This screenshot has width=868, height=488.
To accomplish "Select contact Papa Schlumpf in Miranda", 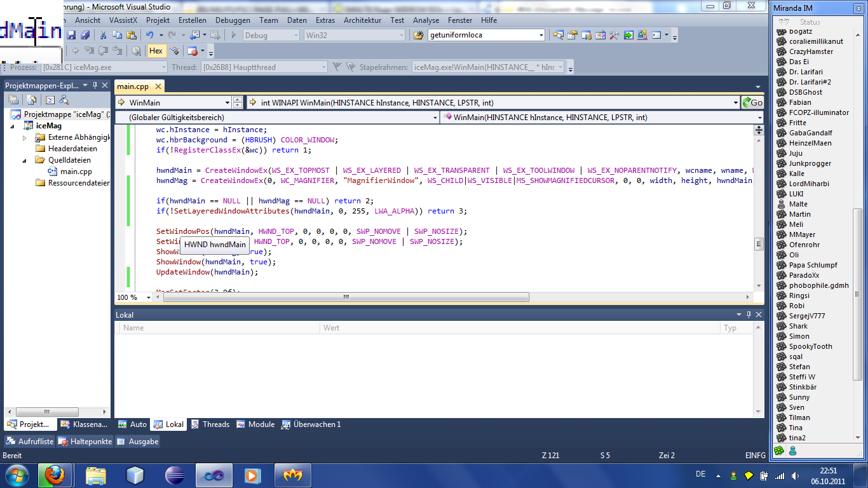I will tap(813, 265).
